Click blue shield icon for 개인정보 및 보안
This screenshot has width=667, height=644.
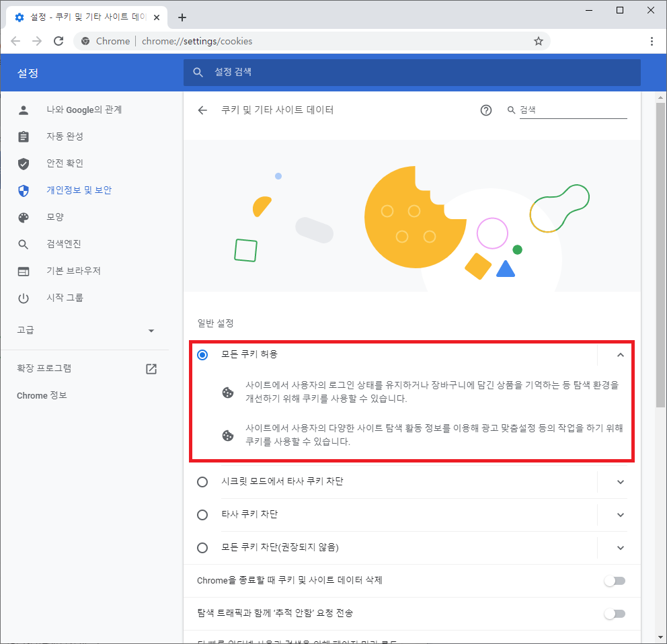tap(24, 190)
